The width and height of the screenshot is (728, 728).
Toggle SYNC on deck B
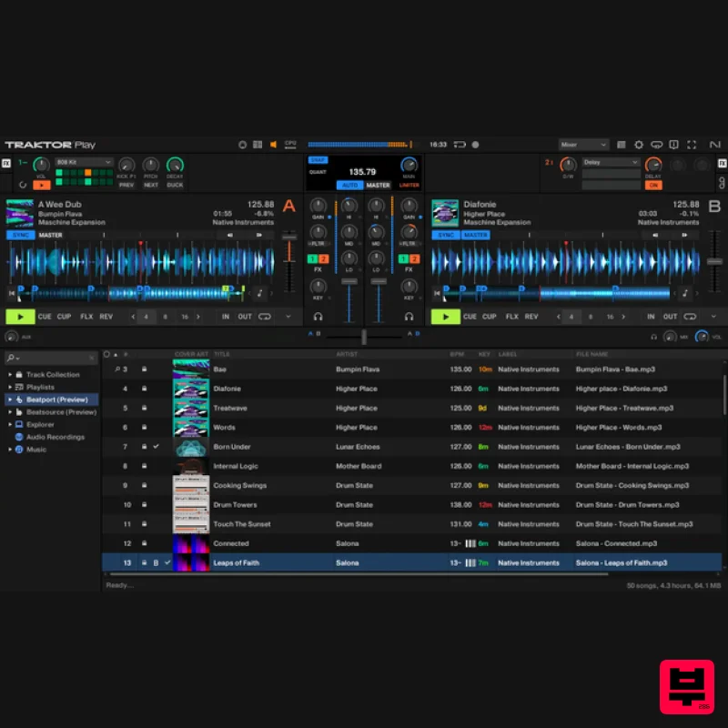pyautogui.click(x=446, y=236)
